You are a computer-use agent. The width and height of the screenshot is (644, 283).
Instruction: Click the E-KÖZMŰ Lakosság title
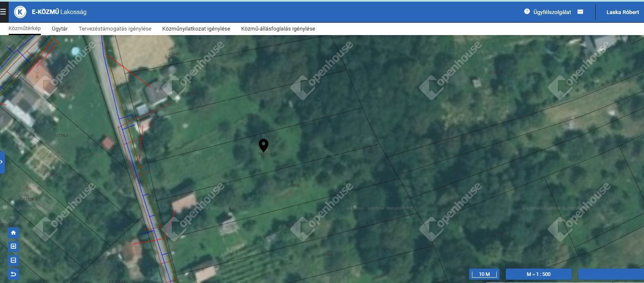pyautogui.click(x=59, y=12)
